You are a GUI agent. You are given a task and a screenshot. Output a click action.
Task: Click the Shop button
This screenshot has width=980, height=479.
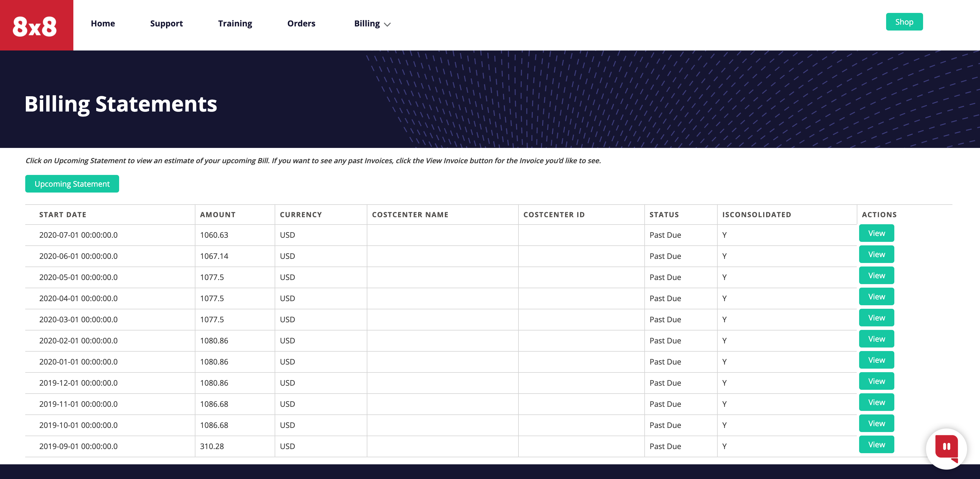(904, 22)
